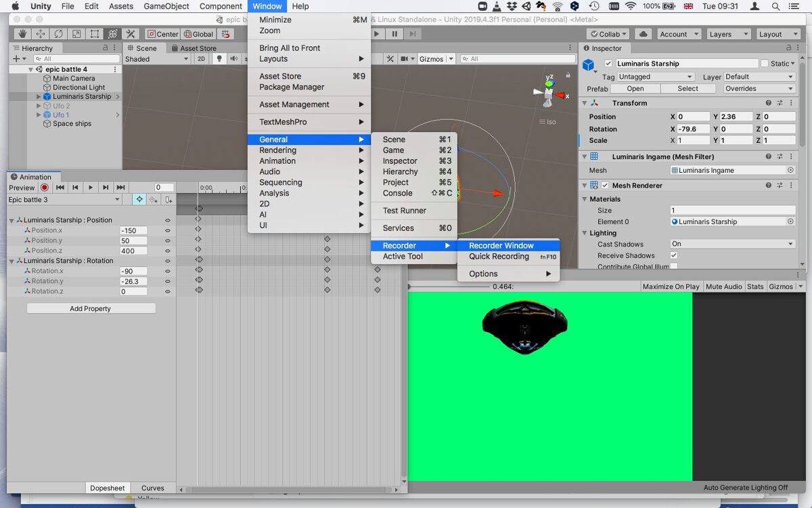Open the custom editor tools button
This screenshot has height=508, width=812.
click(x=131, y=34)
